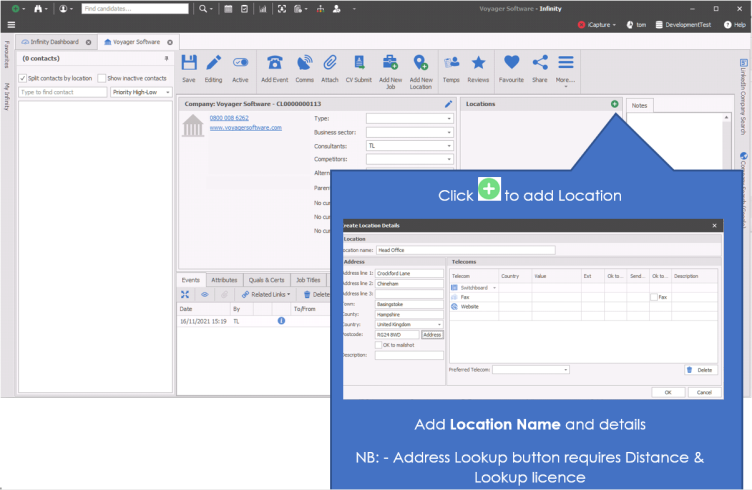Open the Priority High-Low dropdown

pos(141,92)
